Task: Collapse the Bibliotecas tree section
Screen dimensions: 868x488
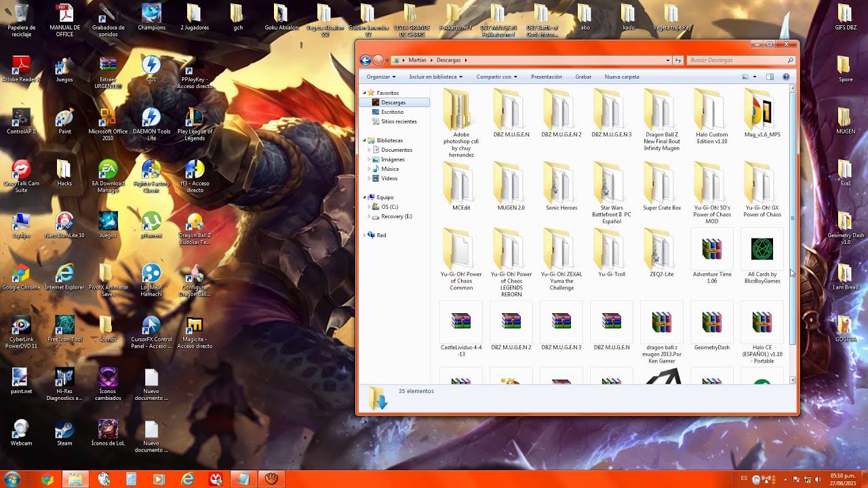Action: [x=365, y=140]
